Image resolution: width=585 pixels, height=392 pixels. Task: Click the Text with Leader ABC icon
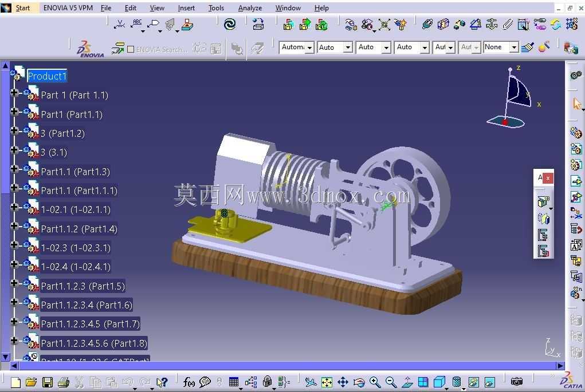click(x=136, y=24)
